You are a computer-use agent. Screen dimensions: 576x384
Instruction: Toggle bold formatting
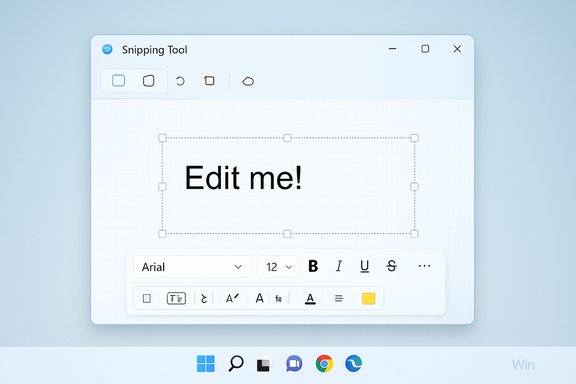point(313,266)
